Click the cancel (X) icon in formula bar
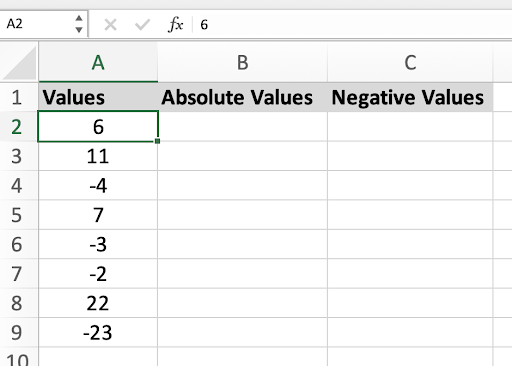512x366 pixels. coord(110,25)
